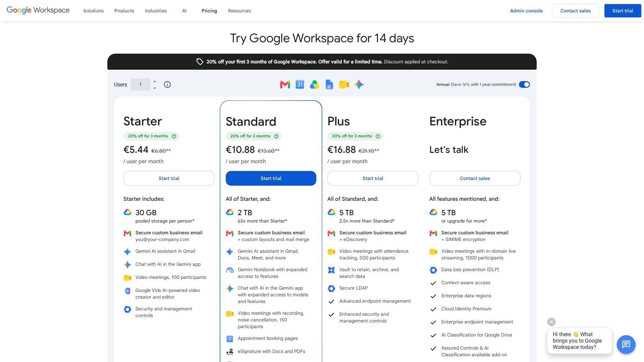Click Start trial in the header
Screen dimensions: 644x362
tap(623, 11)
